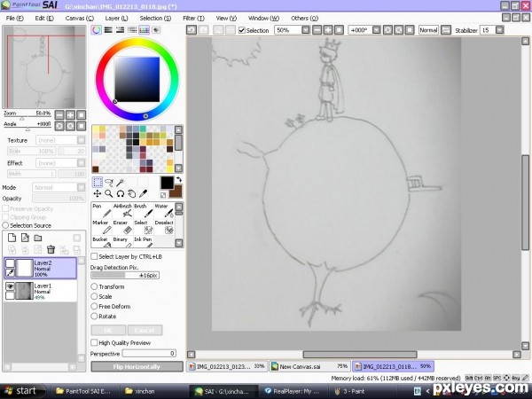Open the zoom percentage dropdown
This screenshot has width=532, height=399.
click(306, 30)
